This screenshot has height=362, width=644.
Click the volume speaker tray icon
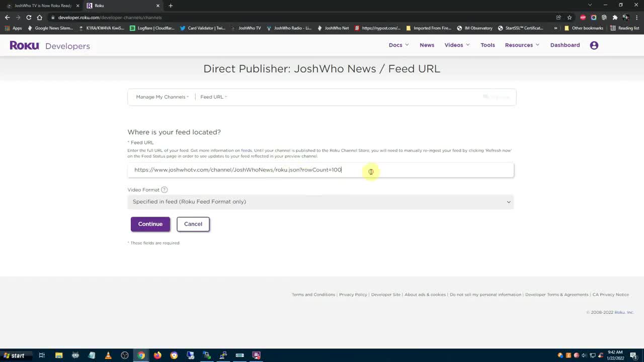(x=584, y=355)
